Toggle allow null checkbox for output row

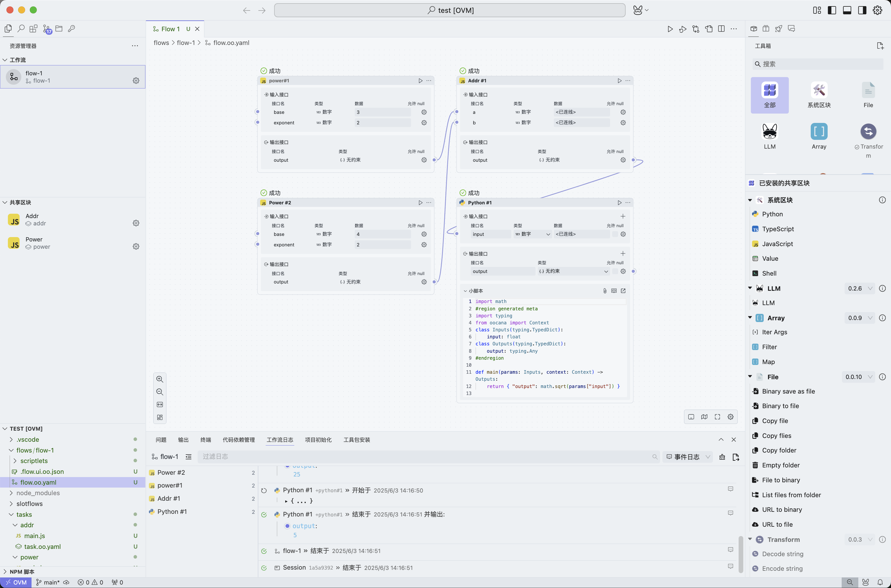[x=615, y=271]
